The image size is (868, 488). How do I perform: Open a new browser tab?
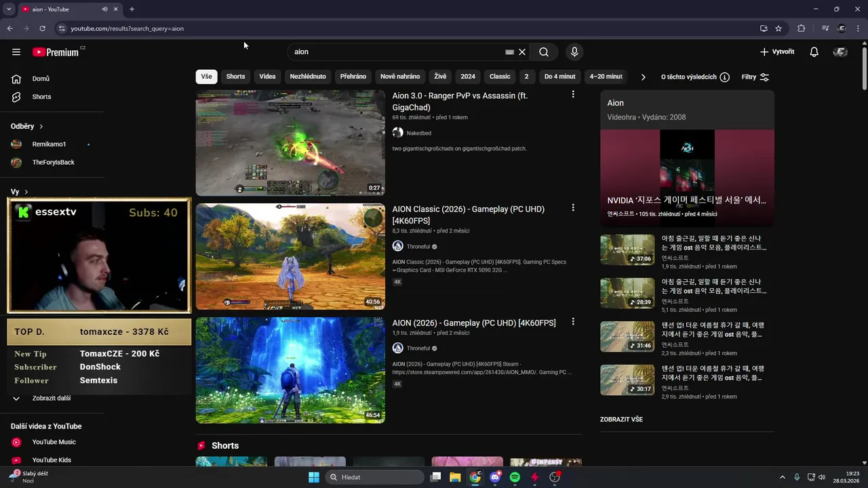click(132, 9)
